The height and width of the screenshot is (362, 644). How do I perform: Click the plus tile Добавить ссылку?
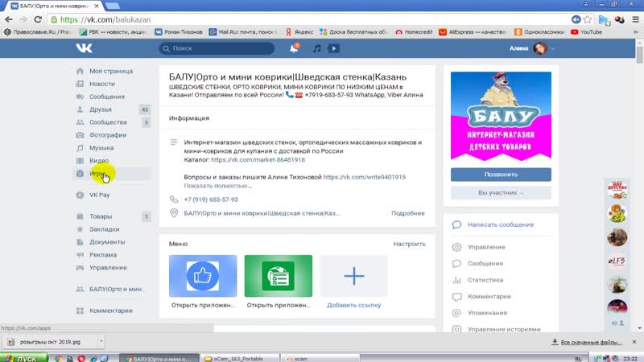coord(353,276)
